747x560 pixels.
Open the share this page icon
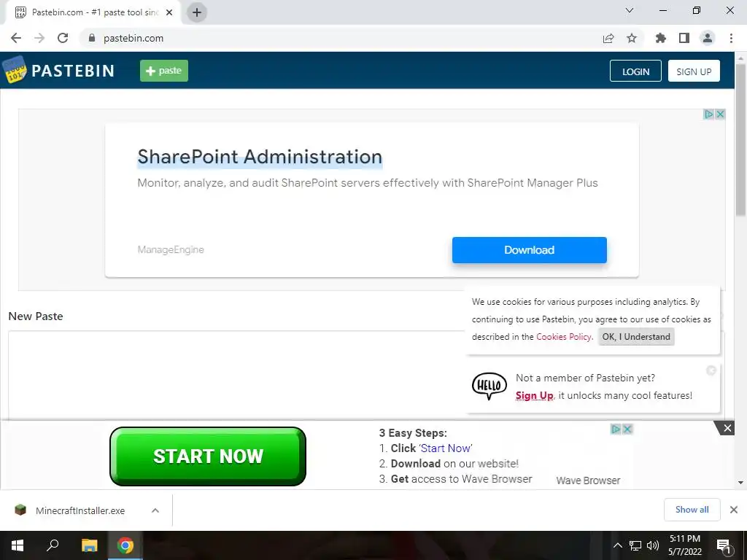pos(608,38)
